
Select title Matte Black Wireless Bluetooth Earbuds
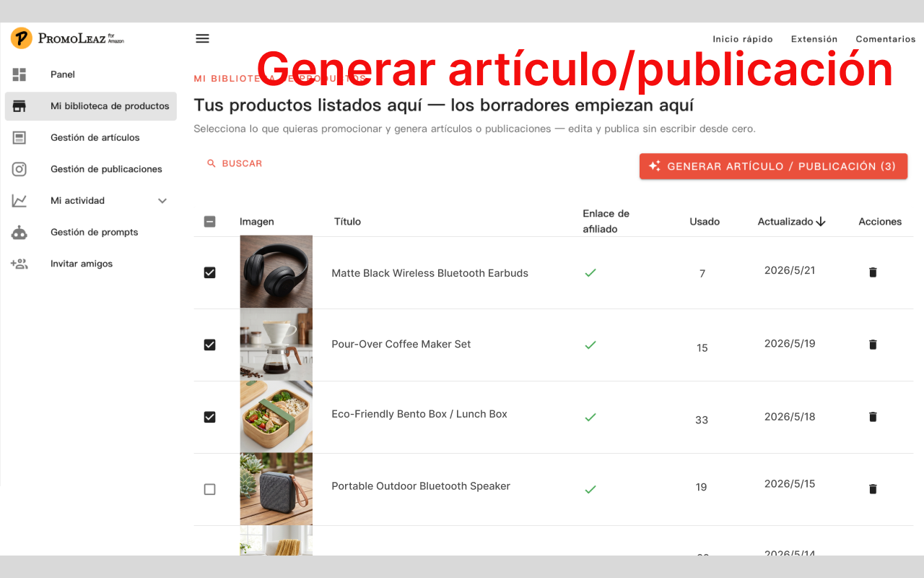tap(430, 273)
